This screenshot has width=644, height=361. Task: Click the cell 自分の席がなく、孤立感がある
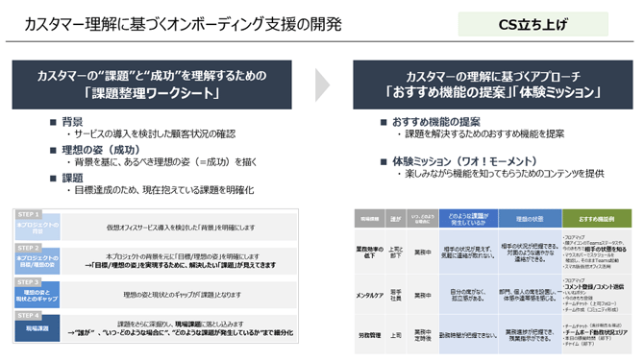click(468, 295)
